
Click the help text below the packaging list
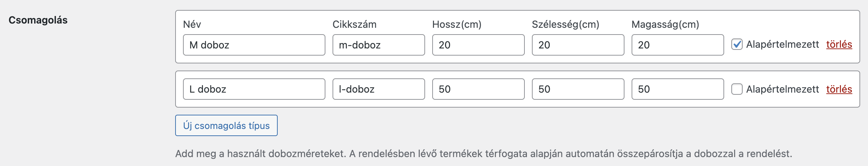[483, 154]
